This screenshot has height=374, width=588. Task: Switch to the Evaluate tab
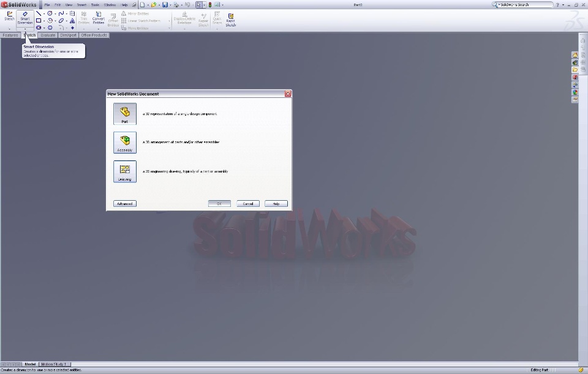(48, 36)
